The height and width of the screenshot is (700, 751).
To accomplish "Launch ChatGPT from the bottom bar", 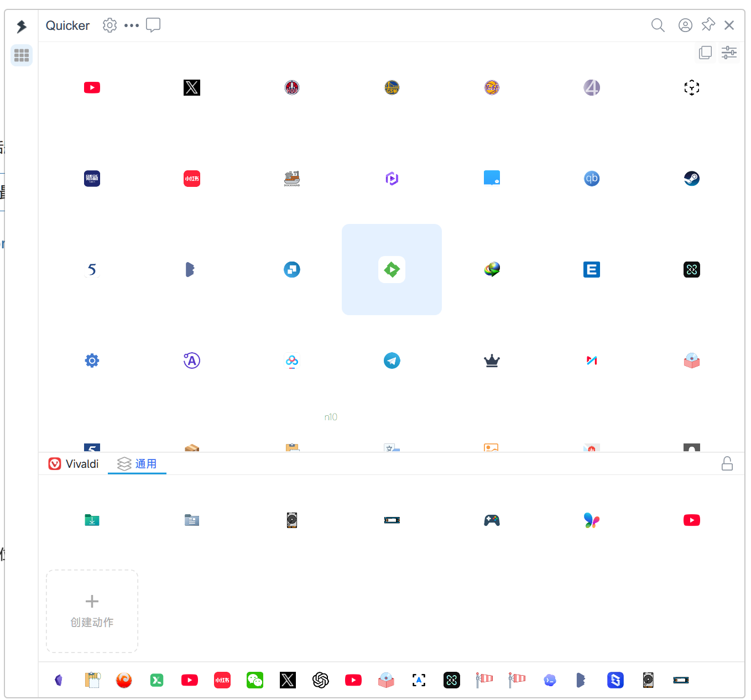I will click(321, 680).
